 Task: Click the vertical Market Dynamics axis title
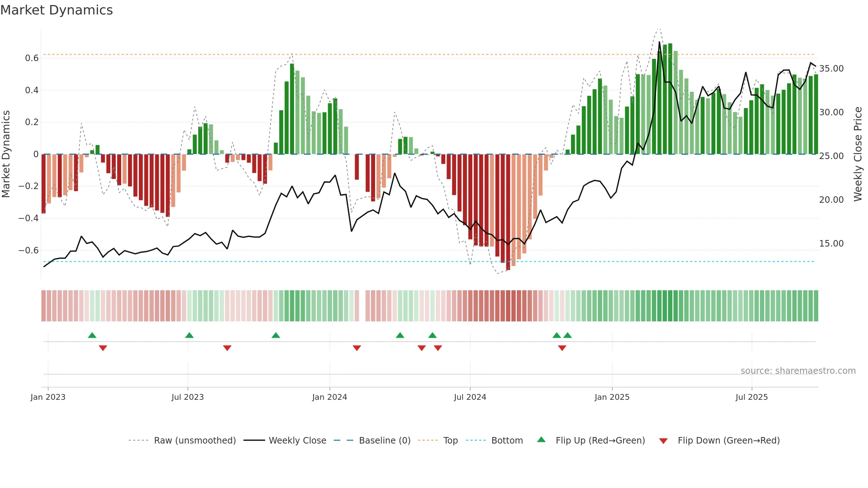pyautogui.click(x=6, y=154)
